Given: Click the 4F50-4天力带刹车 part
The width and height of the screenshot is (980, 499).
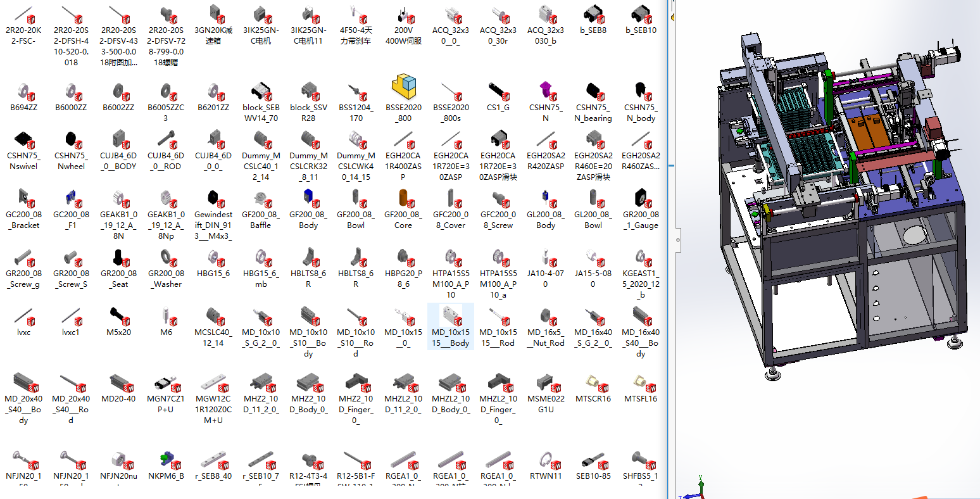Looking at the screenshot, I should click(x=356, y=14).
